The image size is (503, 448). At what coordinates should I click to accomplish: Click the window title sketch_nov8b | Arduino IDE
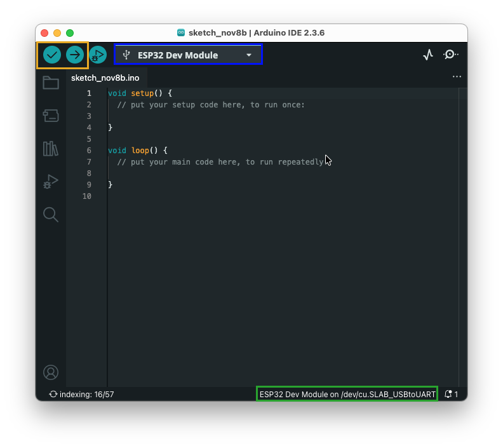[x=257, y=33]
